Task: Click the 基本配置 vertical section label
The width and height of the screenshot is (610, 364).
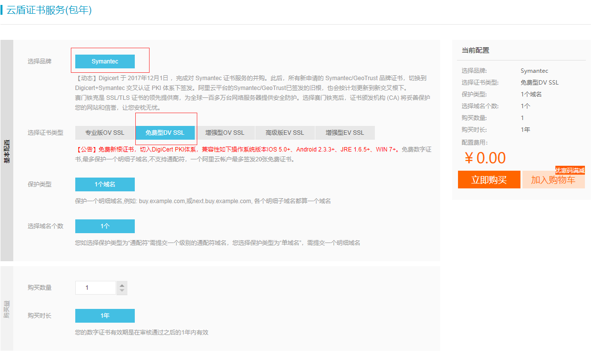Action: pyautogui.click(x=7, y=151)
